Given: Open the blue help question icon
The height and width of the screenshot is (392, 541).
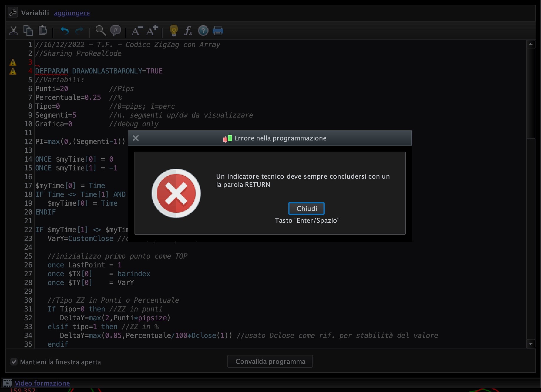Looking at the screenshot, I should point(203,31).
